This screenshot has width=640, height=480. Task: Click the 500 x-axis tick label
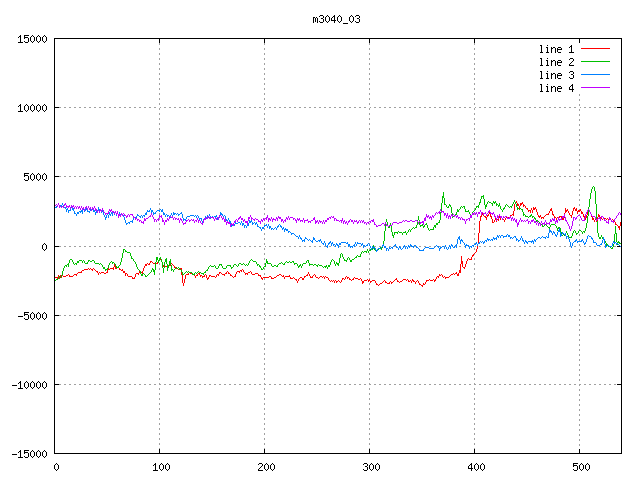coord(579,467)
